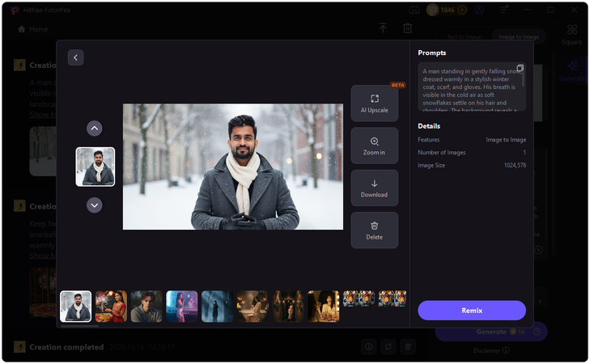Switch to the Text to Image tab
This screenshot has width=590, height=364.
465,37
